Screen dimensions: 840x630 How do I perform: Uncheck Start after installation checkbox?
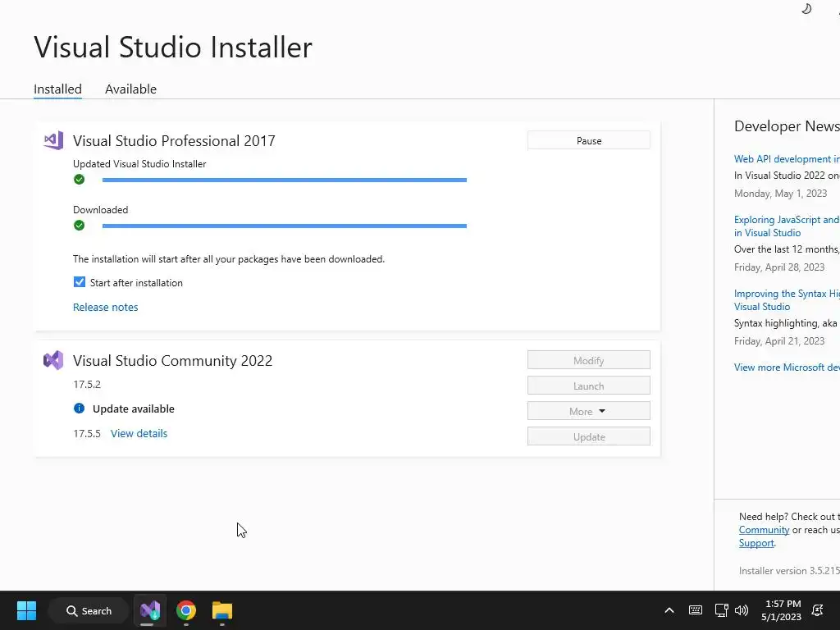coord(80,282)
